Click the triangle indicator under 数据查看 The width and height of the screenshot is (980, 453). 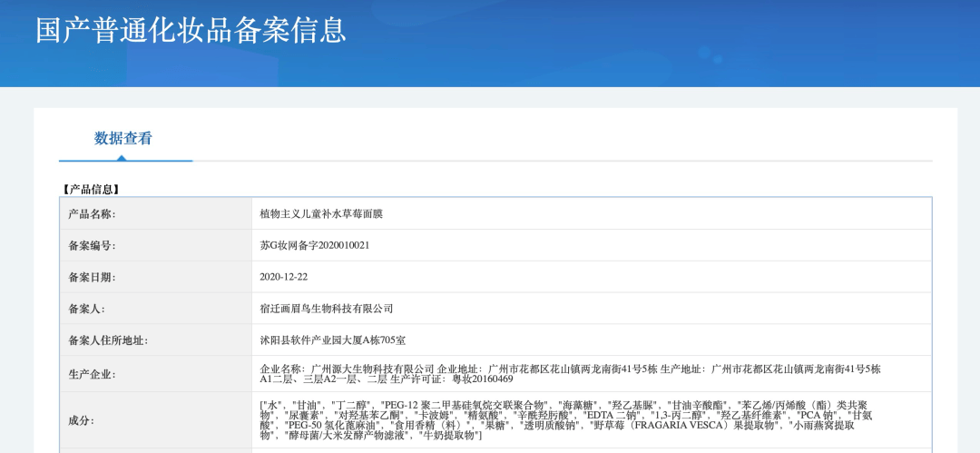[122, 157]
